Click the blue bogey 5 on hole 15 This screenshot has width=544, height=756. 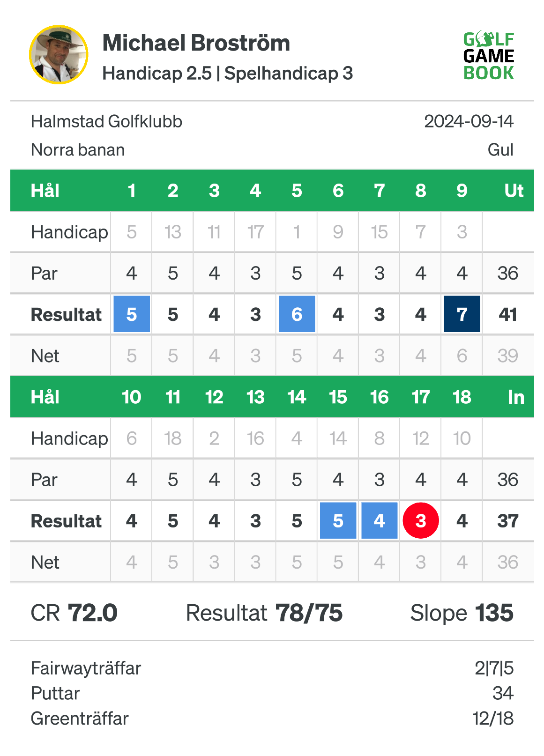(338, 520)
